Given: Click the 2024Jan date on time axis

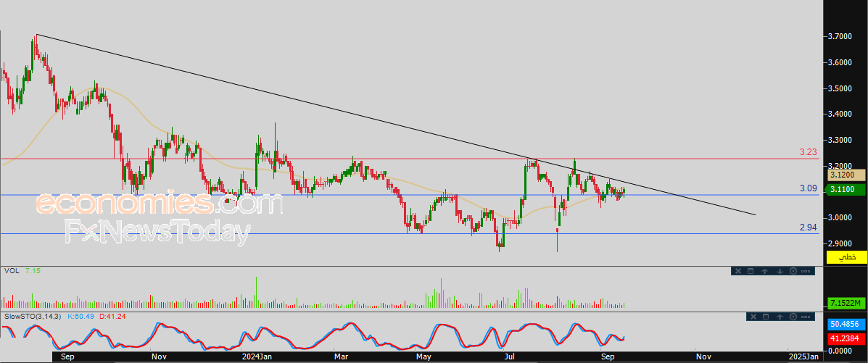Looking at the screenshot, I should point(256,357).
